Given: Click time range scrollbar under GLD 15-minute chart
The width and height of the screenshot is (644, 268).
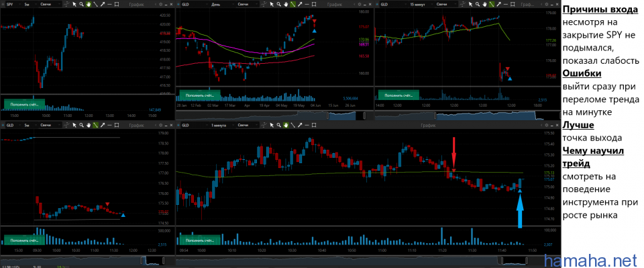Looking at the screenshot, I should [468, 116].
